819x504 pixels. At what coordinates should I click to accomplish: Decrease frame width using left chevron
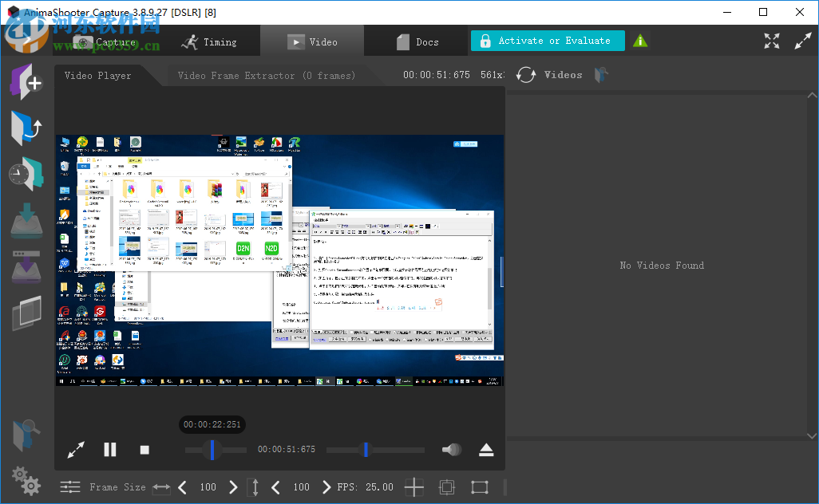(182, 486)
